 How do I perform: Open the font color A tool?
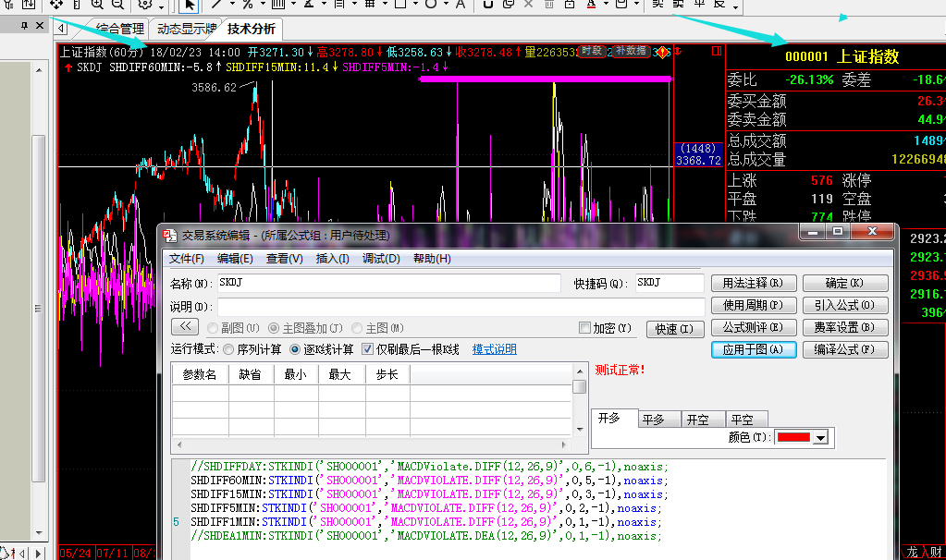[x=591, y=5]
